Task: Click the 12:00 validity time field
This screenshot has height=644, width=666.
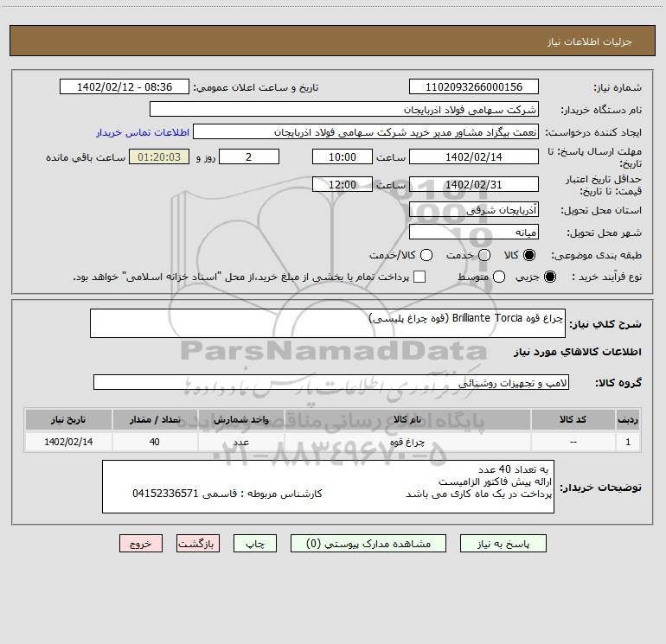Action: 343,184
